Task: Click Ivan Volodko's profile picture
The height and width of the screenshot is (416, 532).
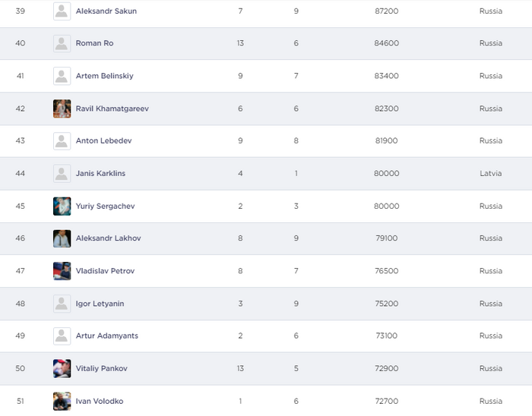Action: click(62, 401)
